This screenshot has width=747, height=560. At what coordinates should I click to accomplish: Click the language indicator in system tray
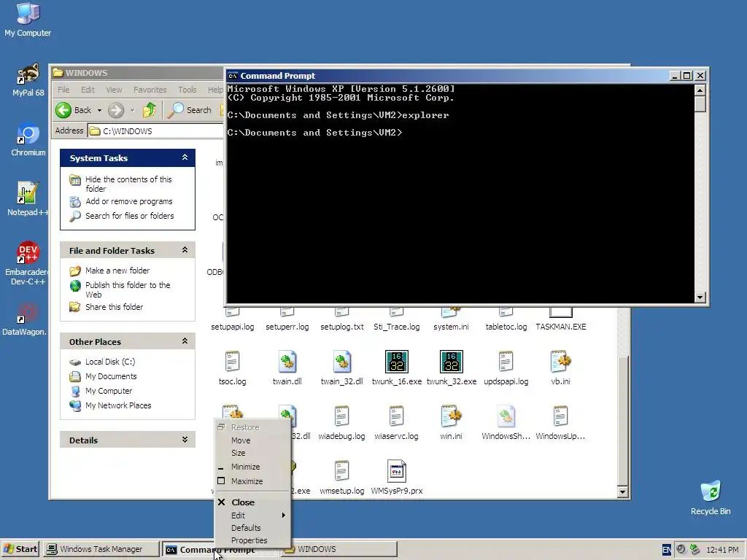coord(667,550)
